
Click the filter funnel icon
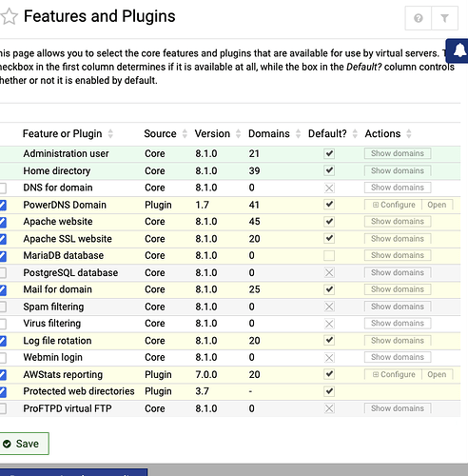(x=444, y=18)
